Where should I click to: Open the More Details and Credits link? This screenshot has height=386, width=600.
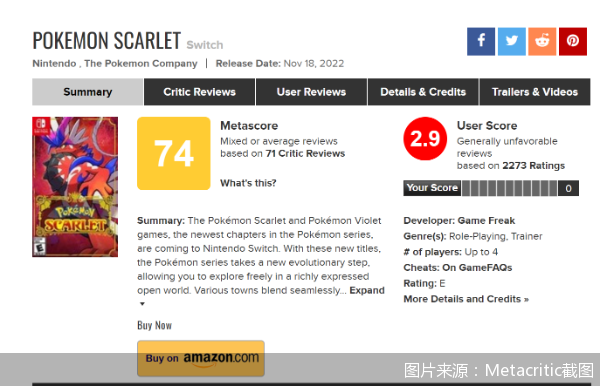pyautogui.click(x=466, y=299)
